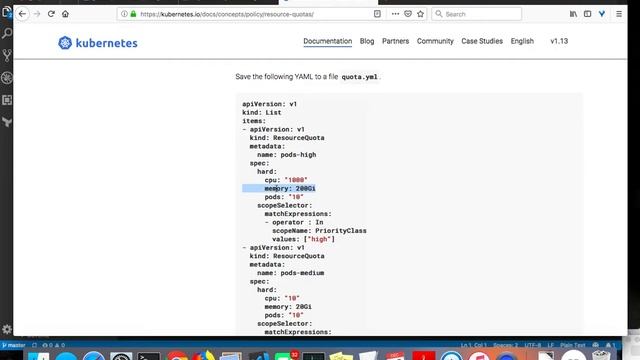The height and width of the screenshot is (360, 640).
Task: Click the master branch in status bar
Action: tap(13, 345)
